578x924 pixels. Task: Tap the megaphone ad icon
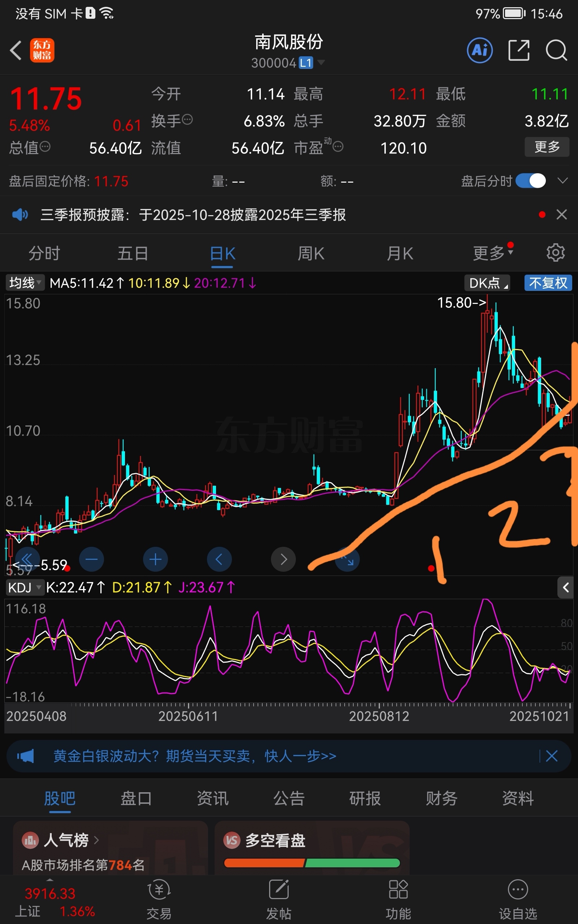pos(25,756)
